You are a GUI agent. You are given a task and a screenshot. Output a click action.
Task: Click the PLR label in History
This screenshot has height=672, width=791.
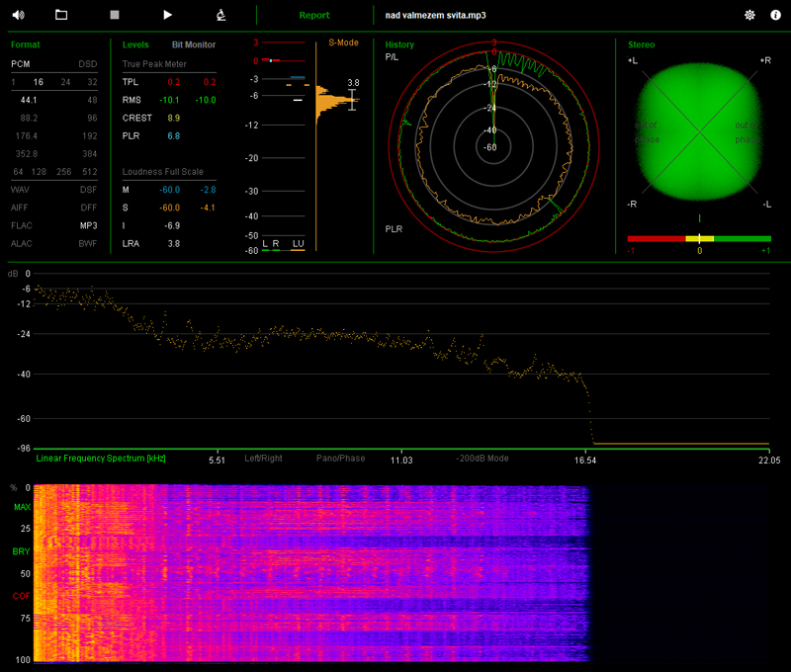(394, 228)
